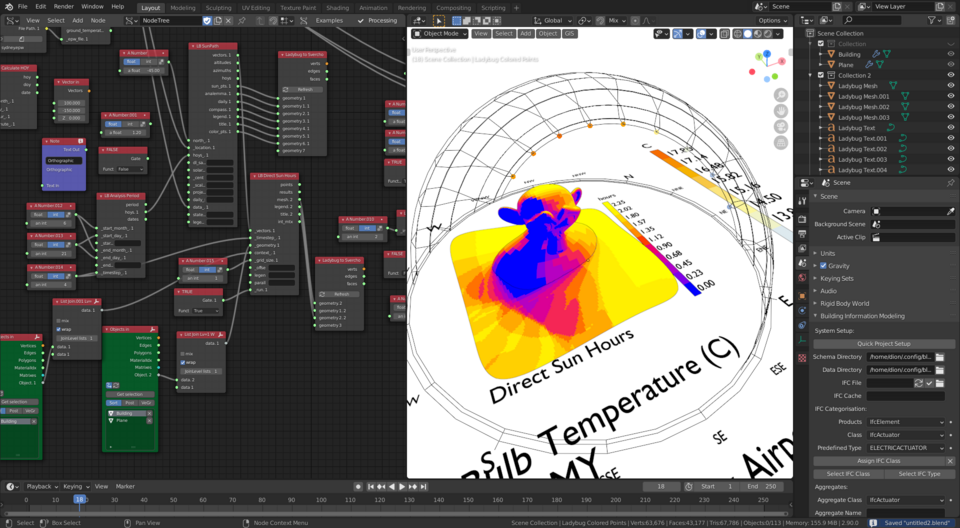
Task: Click the Assign IFC Class button
Action: (x=879, y=461)
